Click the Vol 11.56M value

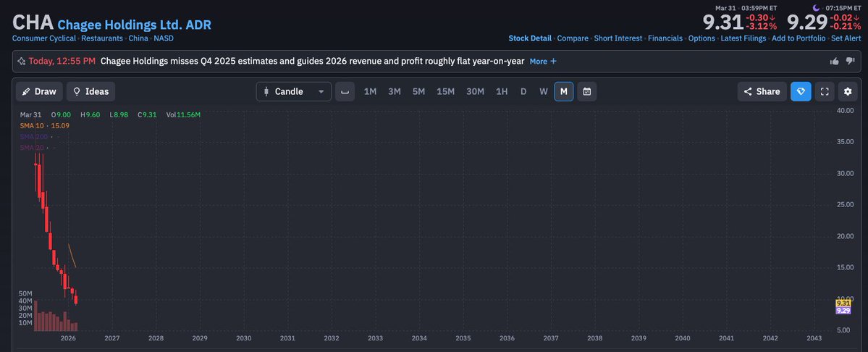click(183, 114)
